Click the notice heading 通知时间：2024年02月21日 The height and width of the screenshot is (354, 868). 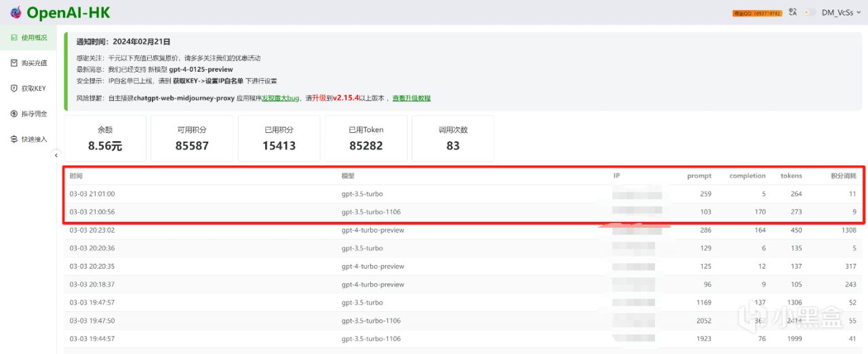click(123, 42)
